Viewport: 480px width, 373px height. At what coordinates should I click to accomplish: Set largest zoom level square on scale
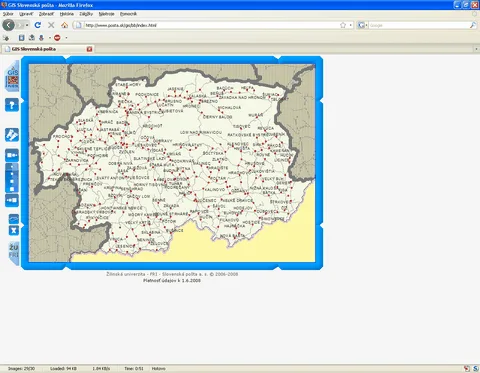[12, 189]
